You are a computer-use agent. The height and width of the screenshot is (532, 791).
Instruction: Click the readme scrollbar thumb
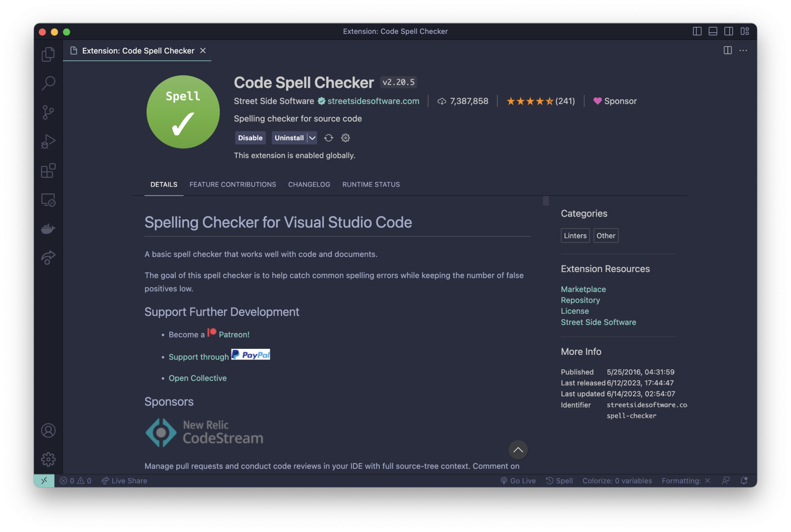coord(546,201)
